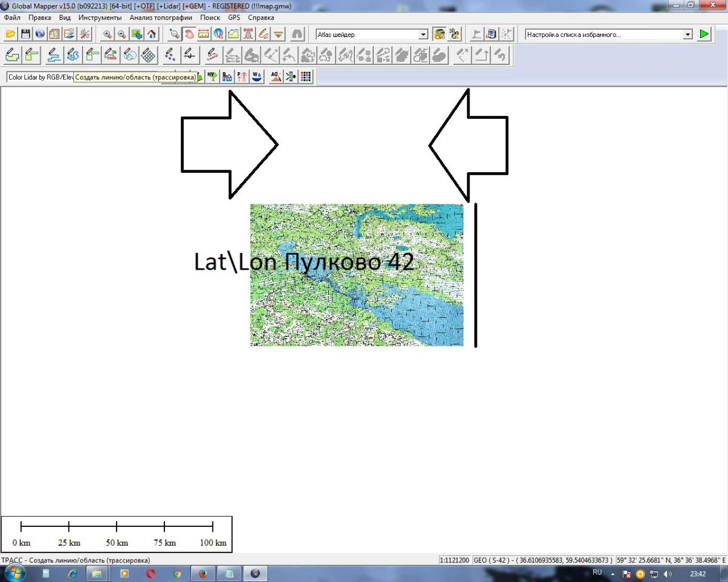728x582 pixels.
Task: Click the Home full-view icon
Action: click(151, 35)
